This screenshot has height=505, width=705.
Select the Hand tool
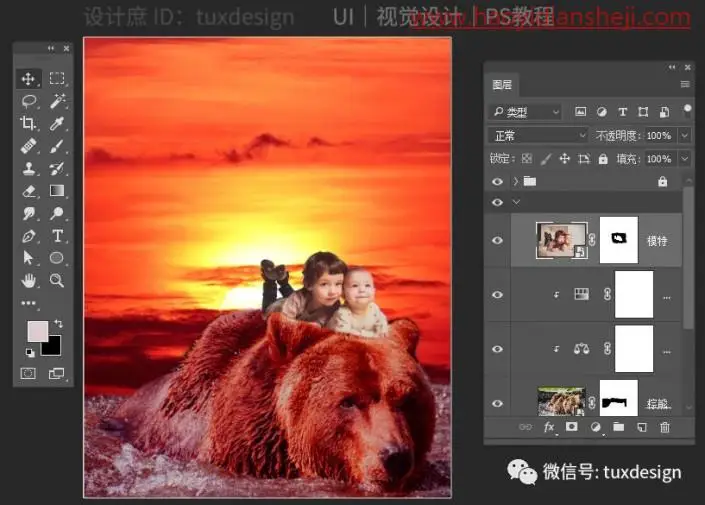click(29, 281)
